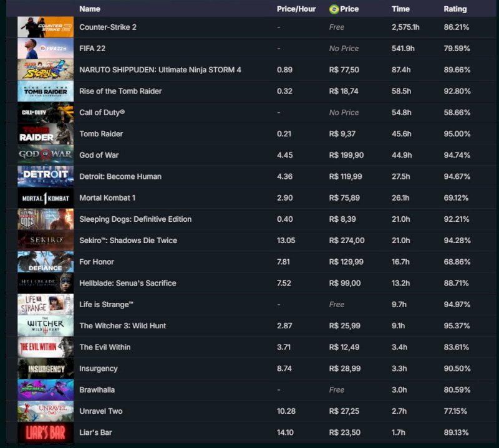Open FIFA 22 cover thumbnail
The width and height of the screenshot is (499, 448).
tap(46, 49)
